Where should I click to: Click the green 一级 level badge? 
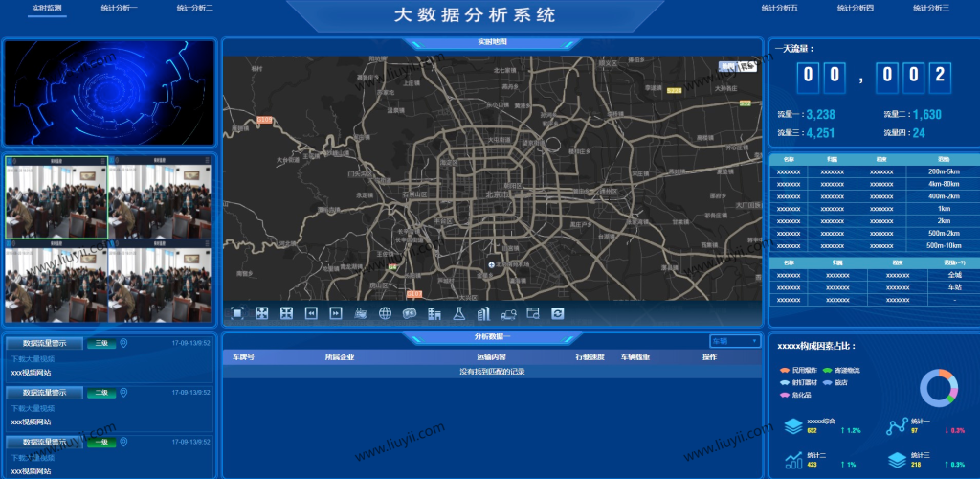point(101,442)
